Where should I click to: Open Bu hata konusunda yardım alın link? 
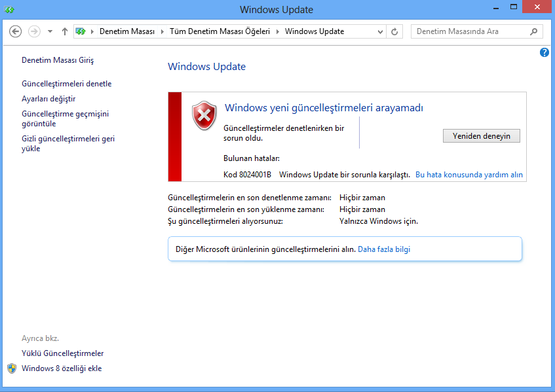[469, 175]
